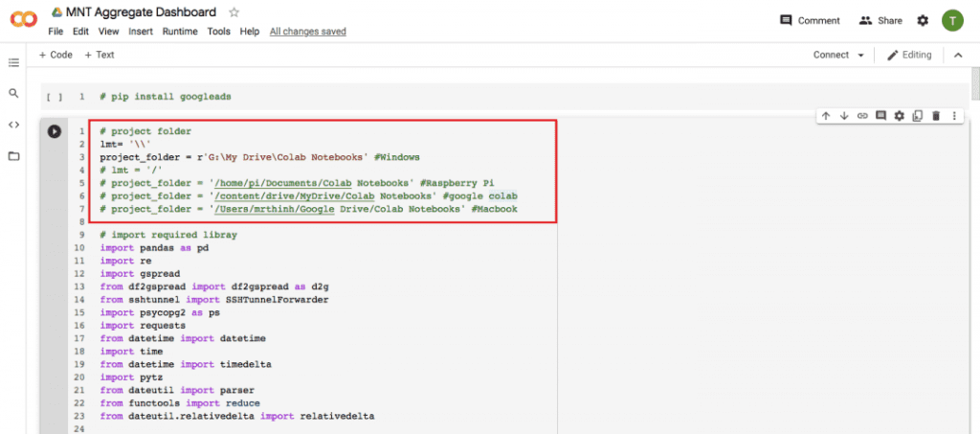Move cell up with arrow icon
Viewport: 980px width, 434px height.
pos(826,116)
